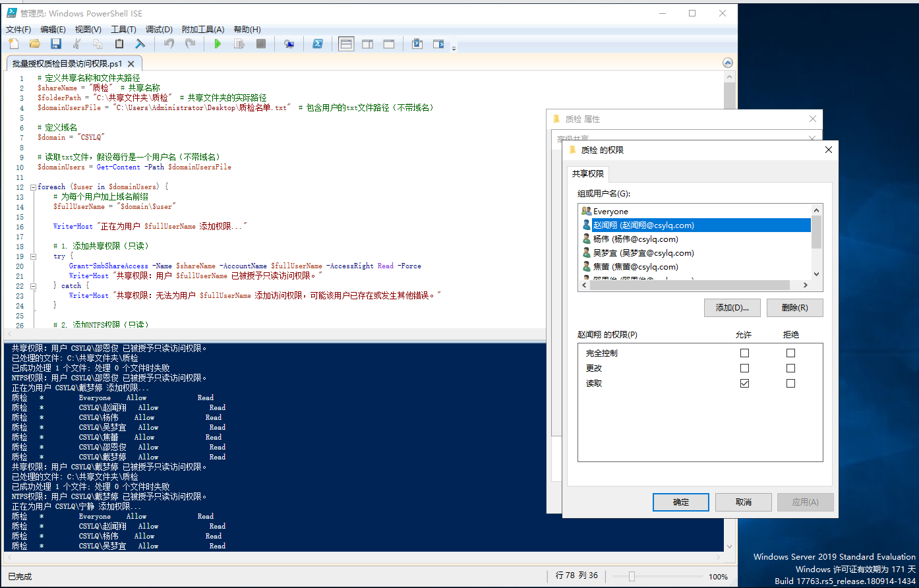Tick the 更改 deny checkbox
Viewport: 919px width, 588px height.
(x=790, y=368)
